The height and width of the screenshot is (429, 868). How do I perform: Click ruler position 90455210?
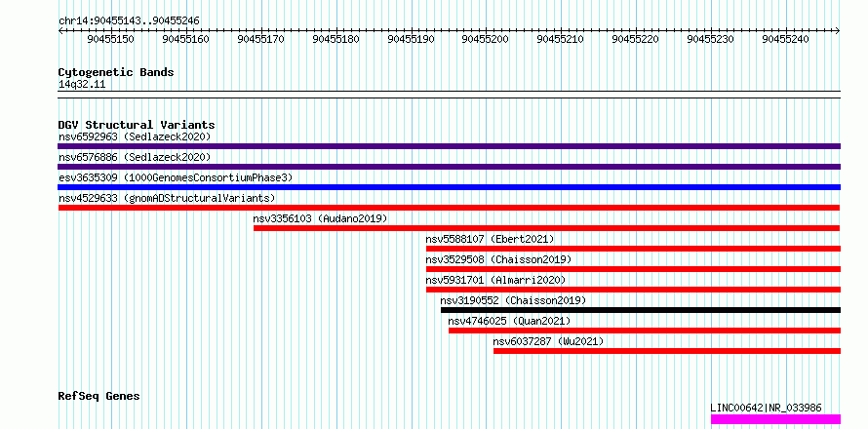pyautogui.click(x=561, y=39)
